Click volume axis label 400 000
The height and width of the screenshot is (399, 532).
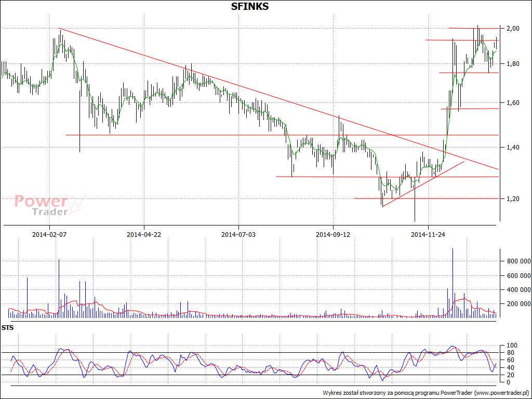coord(519,290)
